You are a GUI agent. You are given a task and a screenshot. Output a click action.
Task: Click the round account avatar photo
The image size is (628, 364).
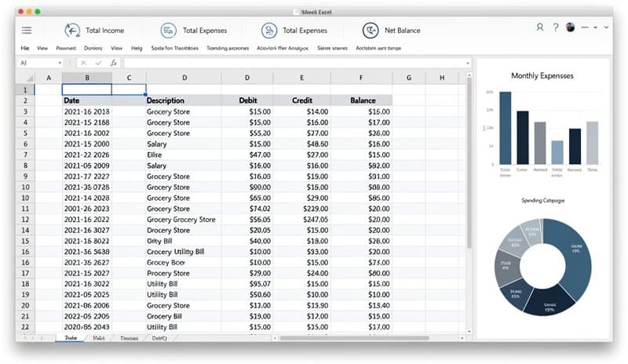(x=571, y=27)
